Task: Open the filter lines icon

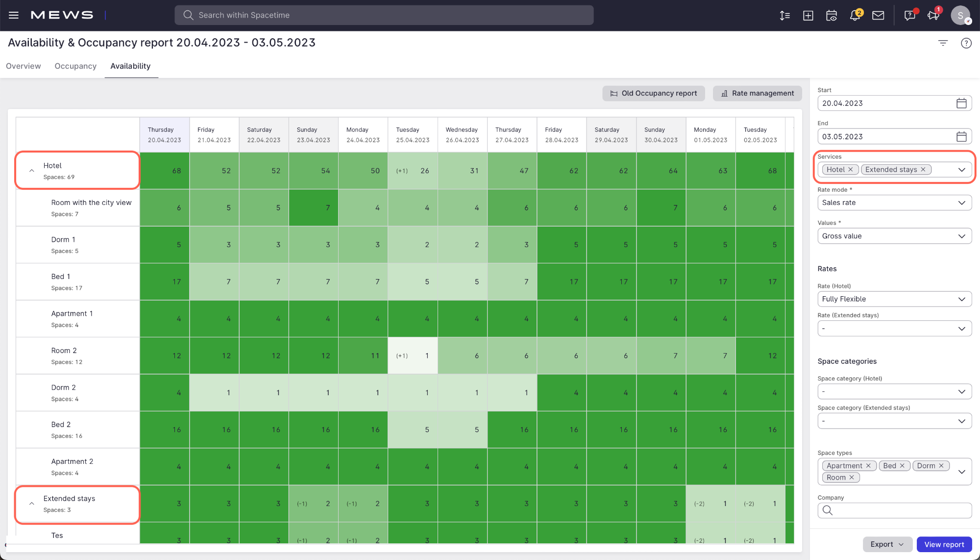Action: point(943,43)
